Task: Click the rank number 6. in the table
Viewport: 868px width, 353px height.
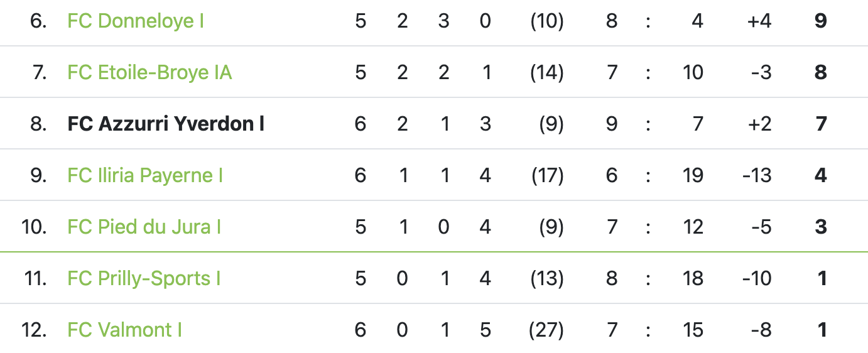Action: point(38,21)
